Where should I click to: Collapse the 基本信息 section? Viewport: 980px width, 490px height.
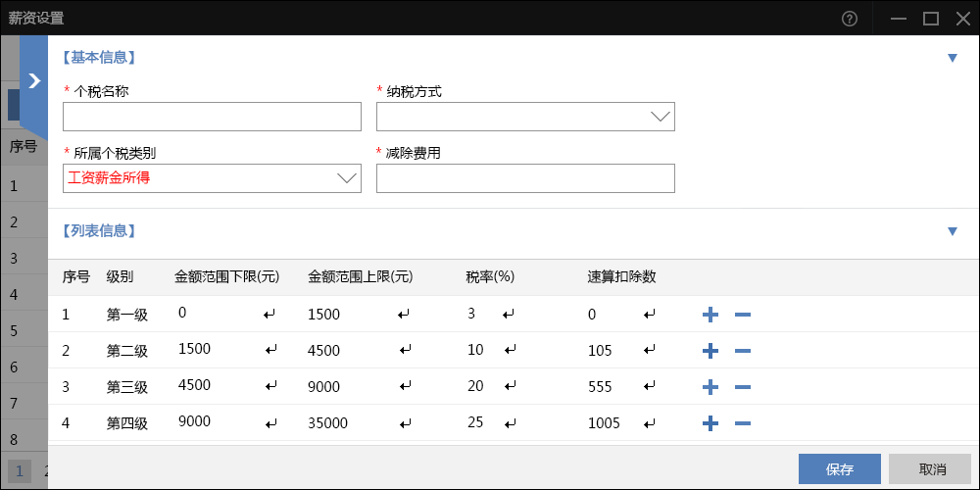pos(952,58)
